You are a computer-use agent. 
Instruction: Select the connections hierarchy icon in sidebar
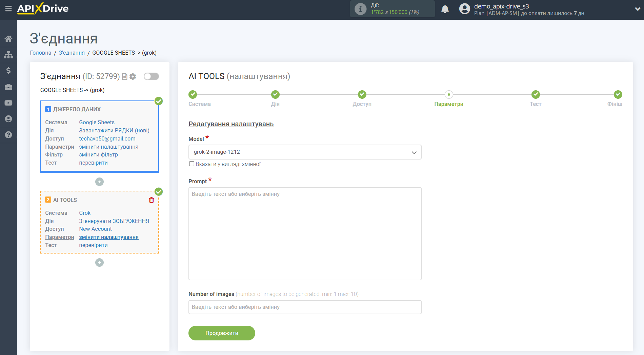coord(8,54)
